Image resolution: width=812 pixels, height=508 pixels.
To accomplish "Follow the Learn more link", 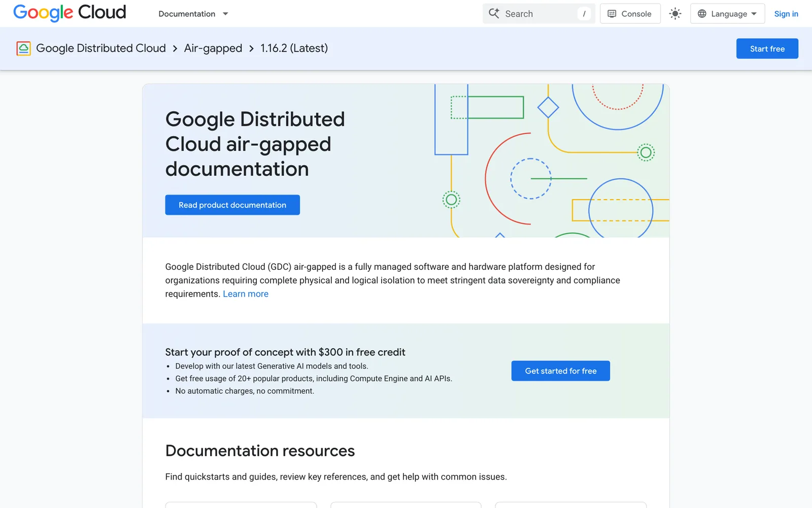I will tap(246, 294).
